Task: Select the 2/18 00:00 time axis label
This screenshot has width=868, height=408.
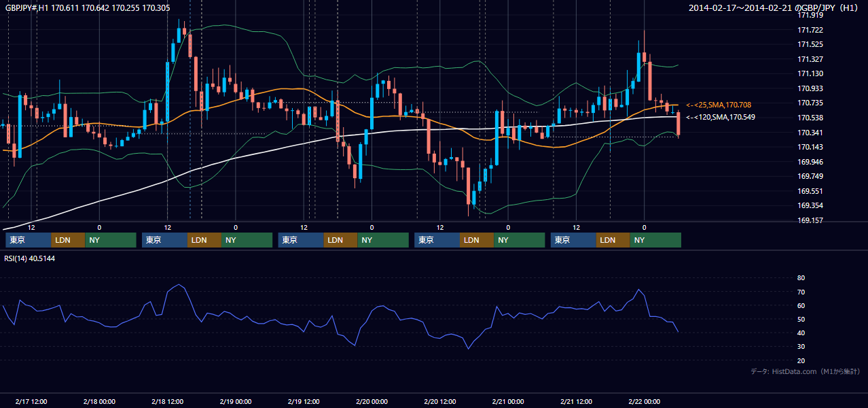Action: tap(99, 401)
